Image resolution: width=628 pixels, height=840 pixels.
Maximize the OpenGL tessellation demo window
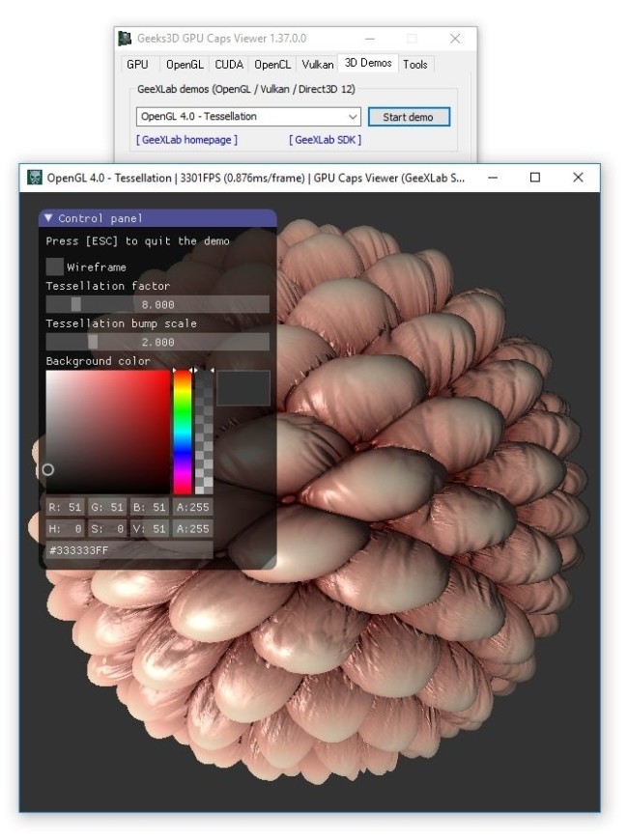tap(534, 178)
